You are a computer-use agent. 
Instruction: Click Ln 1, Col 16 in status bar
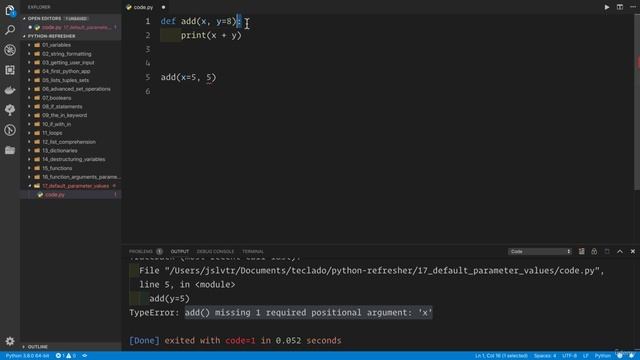pos(501,356)
